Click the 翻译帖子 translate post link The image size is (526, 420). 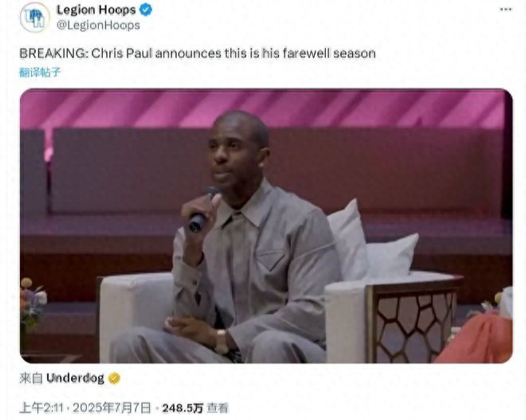[x=40, y=72]
